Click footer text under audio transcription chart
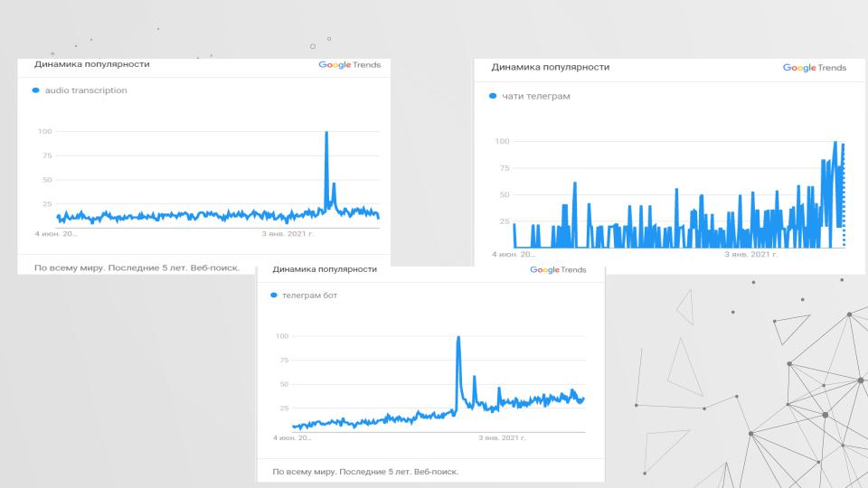Screen dimensions: 868x488 [137, 267]
